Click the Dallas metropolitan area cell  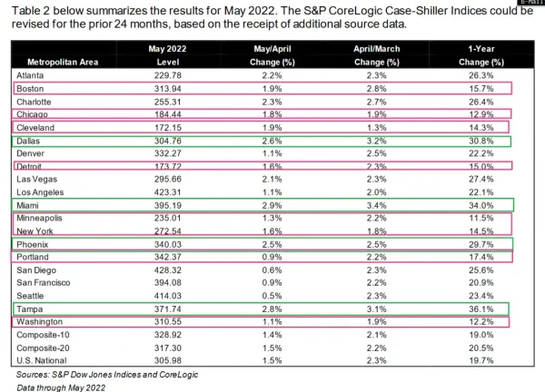[30, 141]
